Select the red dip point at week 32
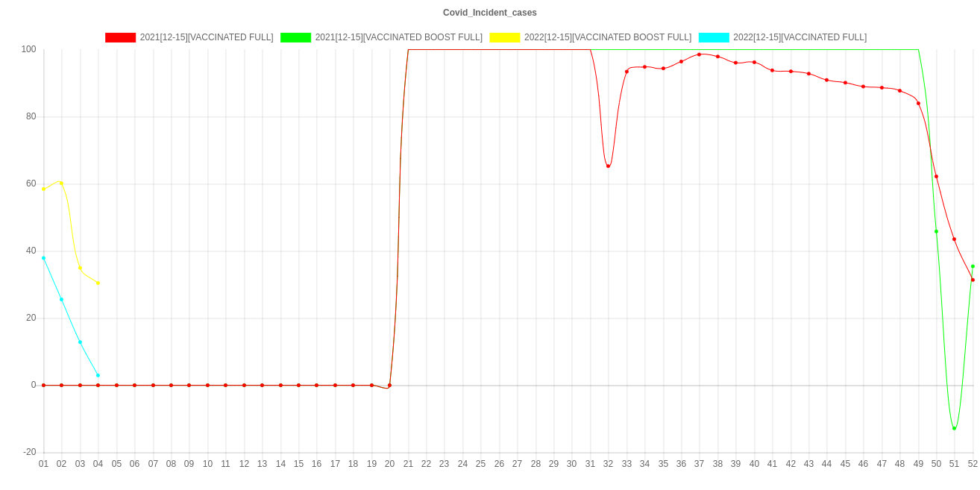This screenshot has height=490, width=980. point(609,166)
